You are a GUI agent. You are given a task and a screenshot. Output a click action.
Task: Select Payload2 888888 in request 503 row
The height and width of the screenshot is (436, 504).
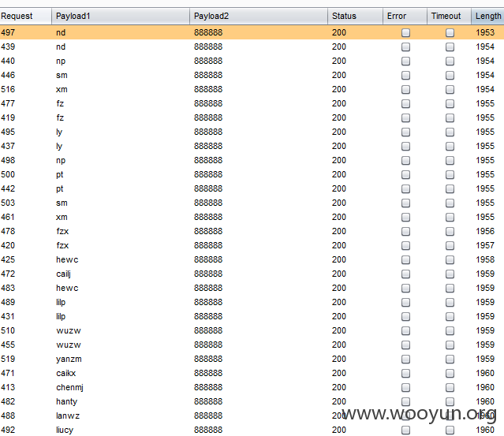pyautogui.click(x=208, y=203)
